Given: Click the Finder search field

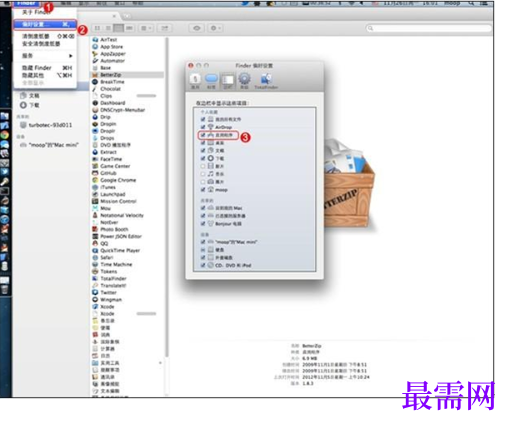Looking at the screenshot, I should click(429, 28).
